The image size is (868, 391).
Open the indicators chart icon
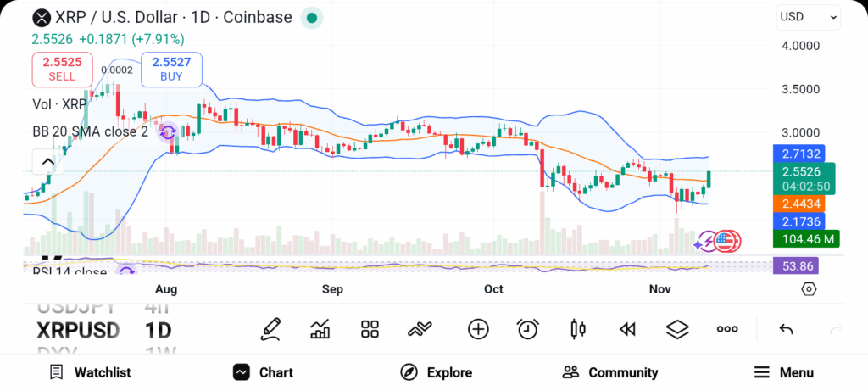pos(320,329)
